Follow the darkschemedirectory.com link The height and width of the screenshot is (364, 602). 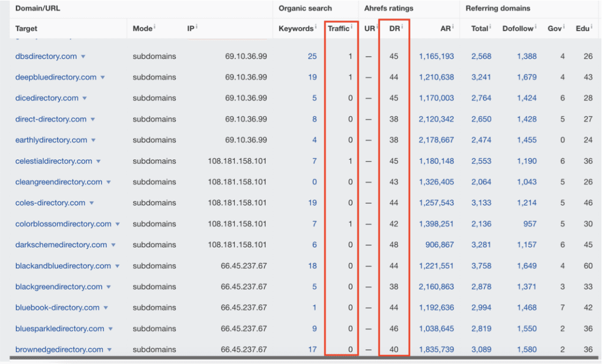click(x=61, y=245)
